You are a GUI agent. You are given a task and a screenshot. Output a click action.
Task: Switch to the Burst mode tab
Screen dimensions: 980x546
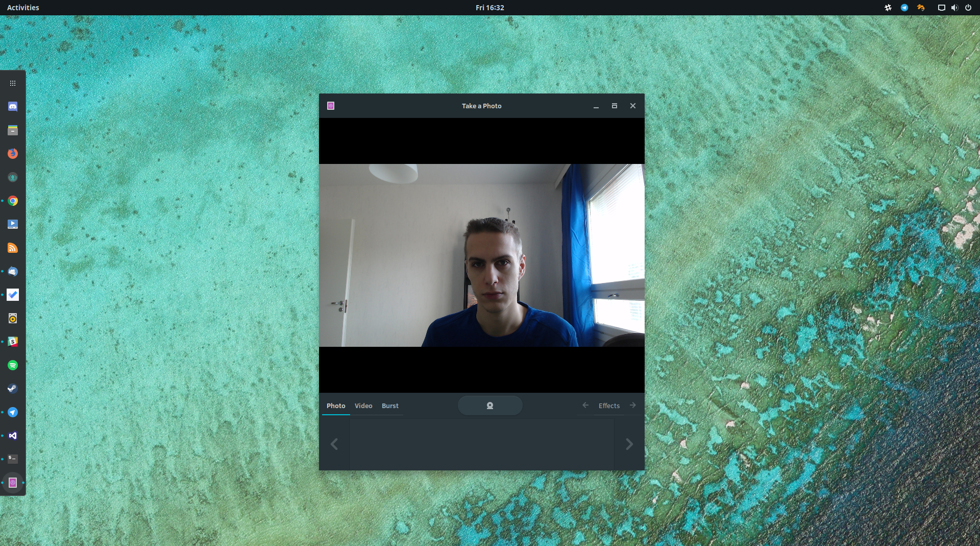(x=390, y=406)
